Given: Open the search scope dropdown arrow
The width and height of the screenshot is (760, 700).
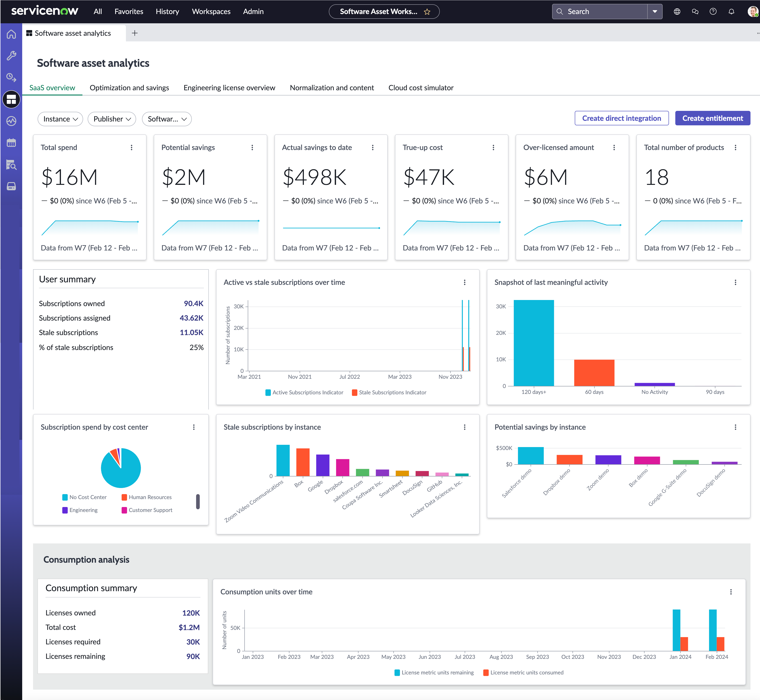Looking at the screenshot, I should pyautogui.click(x=655, y=12).
